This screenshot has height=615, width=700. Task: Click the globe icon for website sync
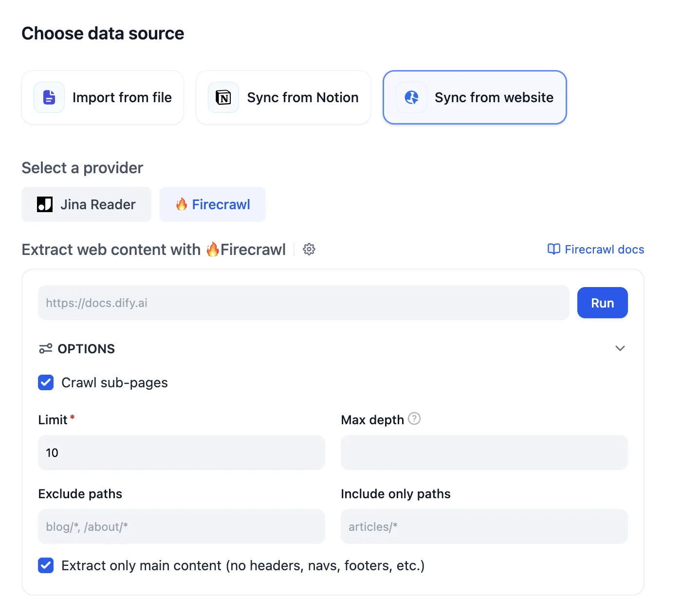(411, 97)
